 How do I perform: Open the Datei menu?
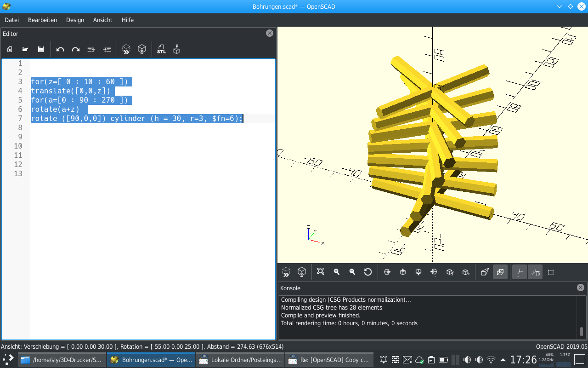(x=11, y=20)
